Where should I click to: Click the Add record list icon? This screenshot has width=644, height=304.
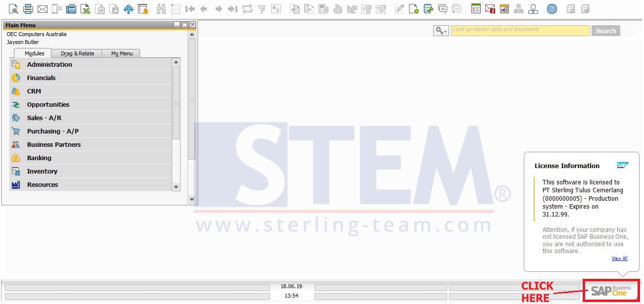[176, 9]
